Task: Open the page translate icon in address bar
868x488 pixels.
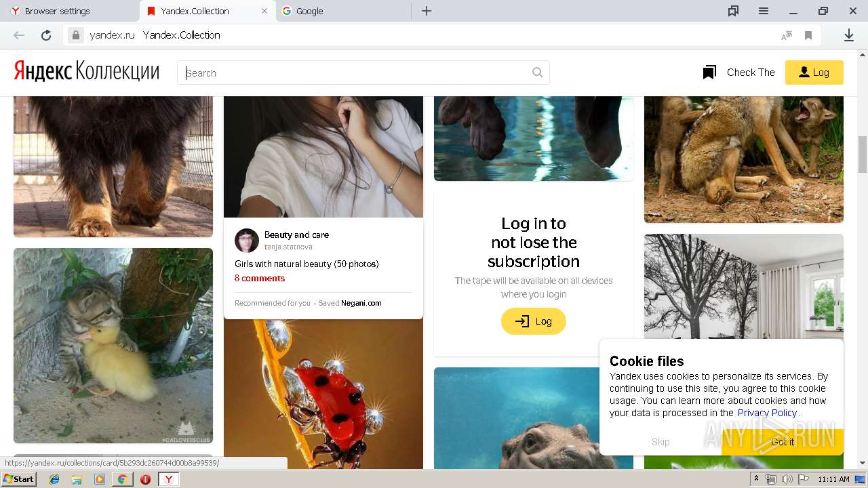Action: click(x=787, y=35)
